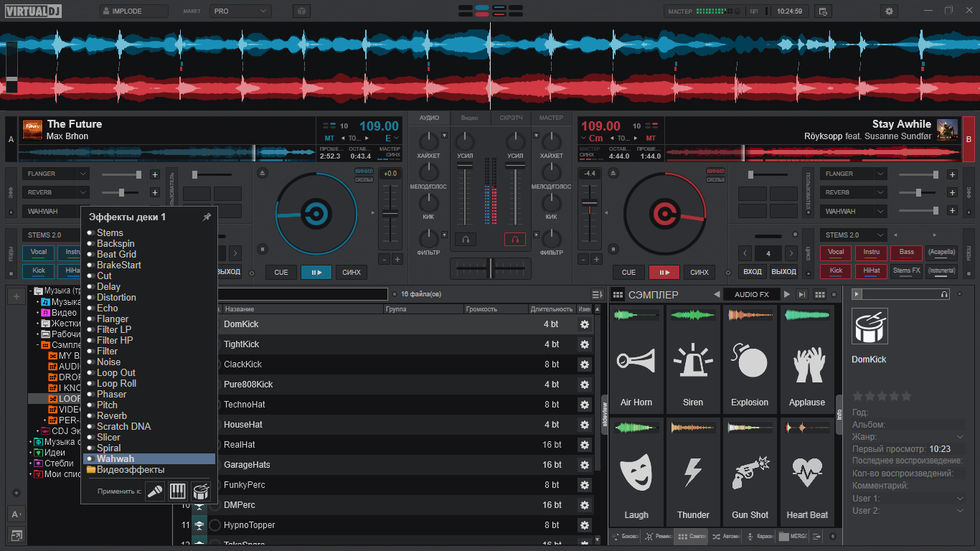This screenshot has width=980, height=551.
Task: Select Reverb in the effects list
Action: point(112,415)
